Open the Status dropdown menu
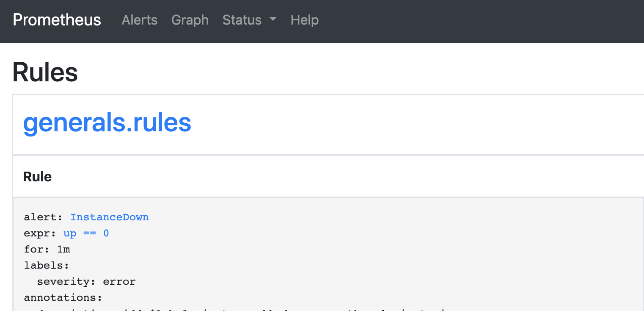The image size is (644, 311). (x=249, y=20)
